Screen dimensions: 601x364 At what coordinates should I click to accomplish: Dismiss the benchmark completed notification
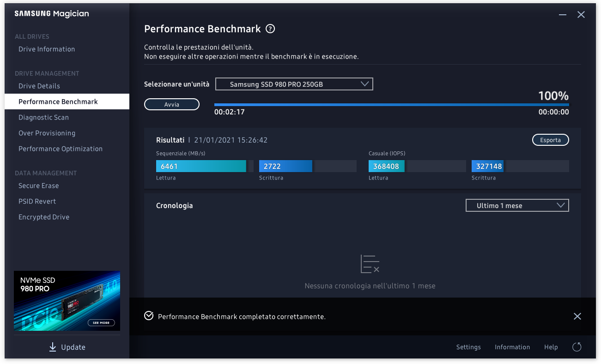point(577,316)
